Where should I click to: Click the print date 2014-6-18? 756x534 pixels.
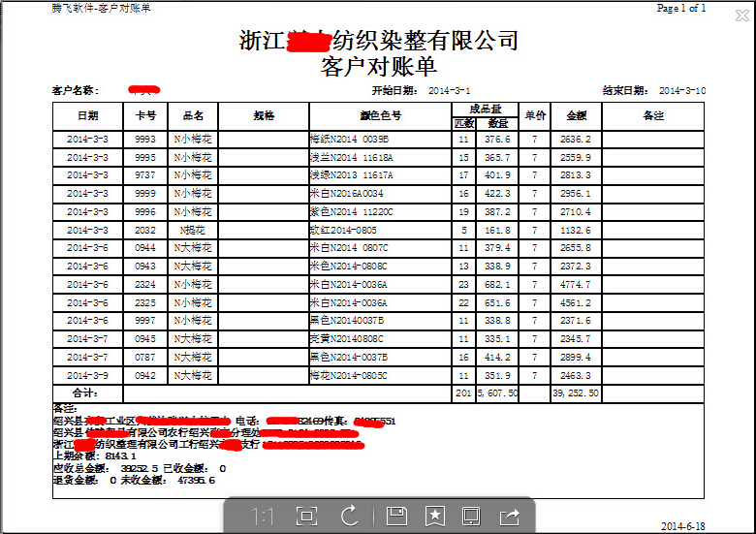(x=682, y=526)
